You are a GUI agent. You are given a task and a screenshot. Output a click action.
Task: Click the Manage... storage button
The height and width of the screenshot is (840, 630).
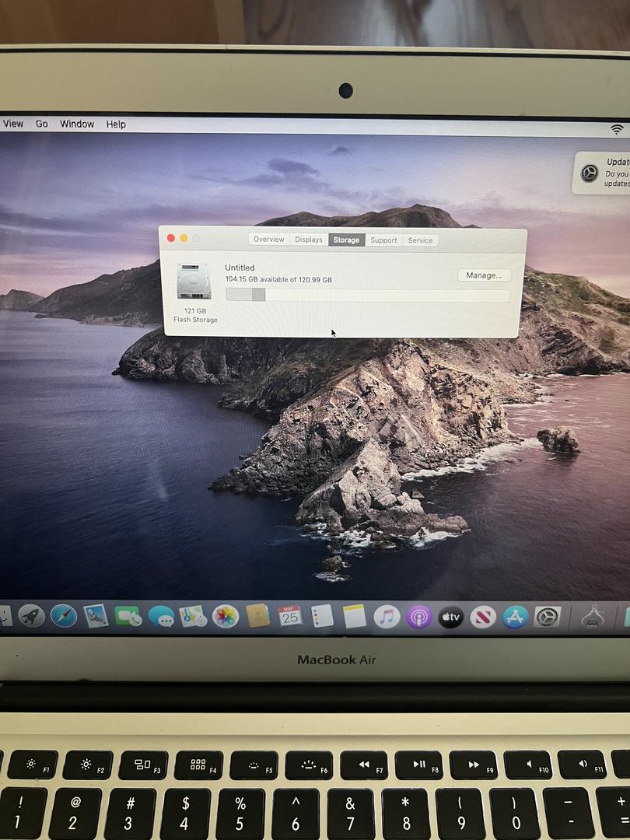pyautogui.click(x=484, y=275)
